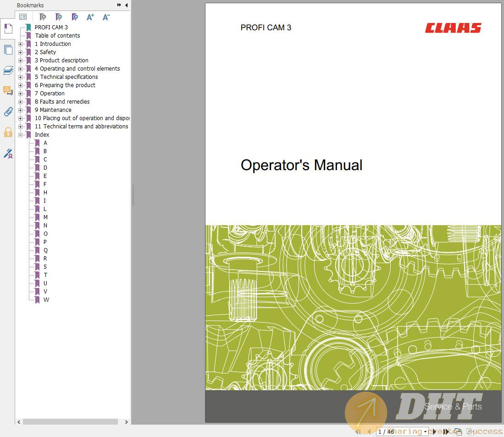Jump to the last page arrow
The height and width of the screenshot is (437, 504).
[446, 431]
